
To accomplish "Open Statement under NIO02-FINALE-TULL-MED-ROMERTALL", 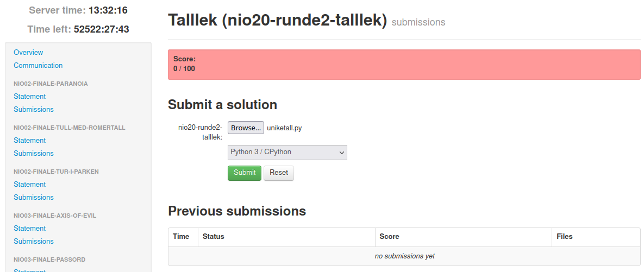I will [29, 141].
